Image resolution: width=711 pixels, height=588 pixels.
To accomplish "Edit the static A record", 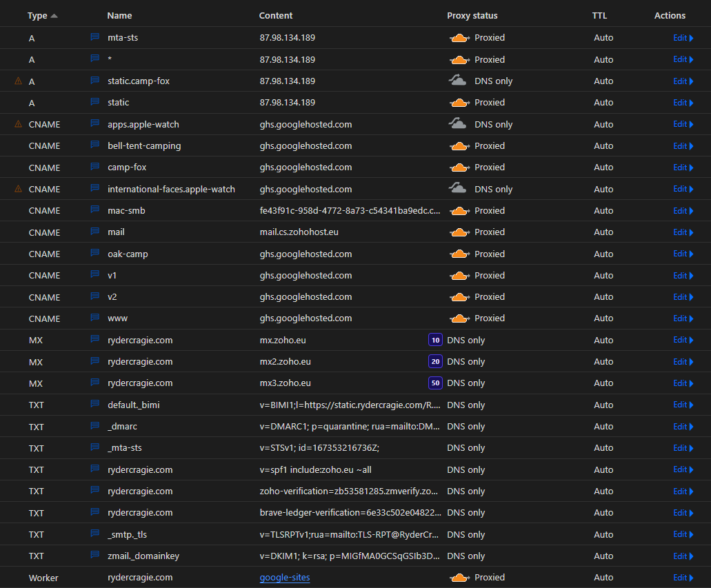I will pos(683,103).
